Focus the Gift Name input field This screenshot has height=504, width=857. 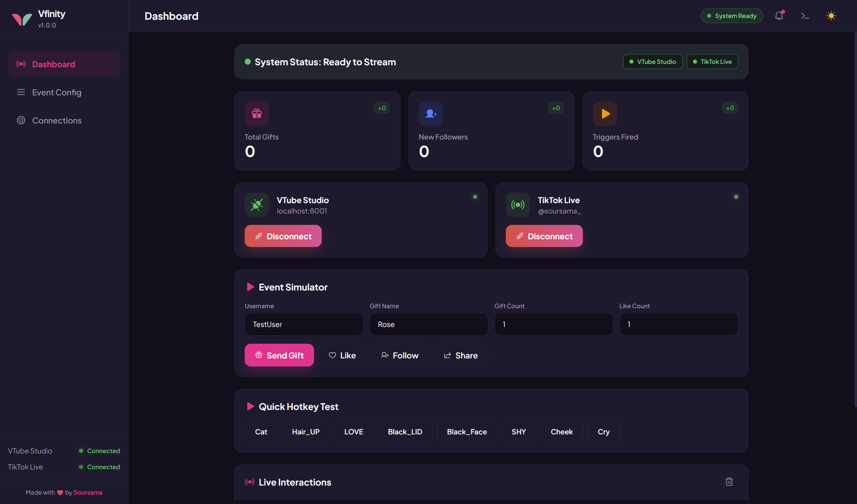click(428, 324)
